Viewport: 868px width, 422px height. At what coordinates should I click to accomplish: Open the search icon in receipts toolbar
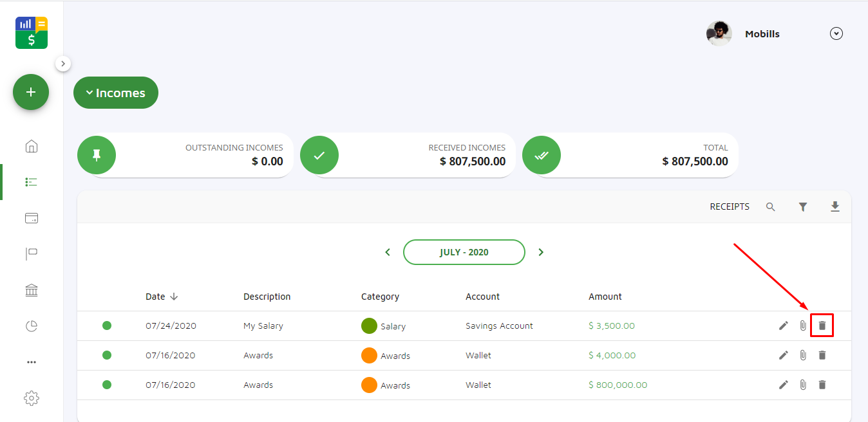(770, 207)
